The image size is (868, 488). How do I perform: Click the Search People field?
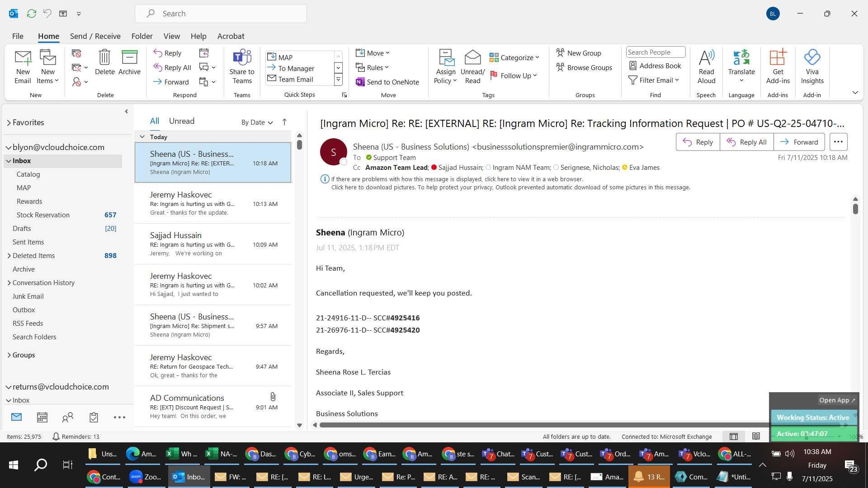pyautogui.click(x=656, y=52)
